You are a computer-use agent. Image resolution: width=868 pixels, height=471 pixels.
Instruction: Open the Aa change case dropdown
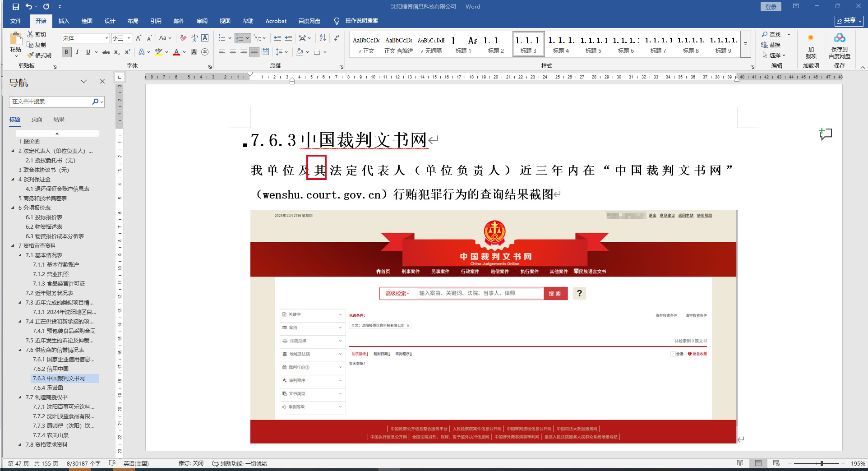[x=165, y=38]
